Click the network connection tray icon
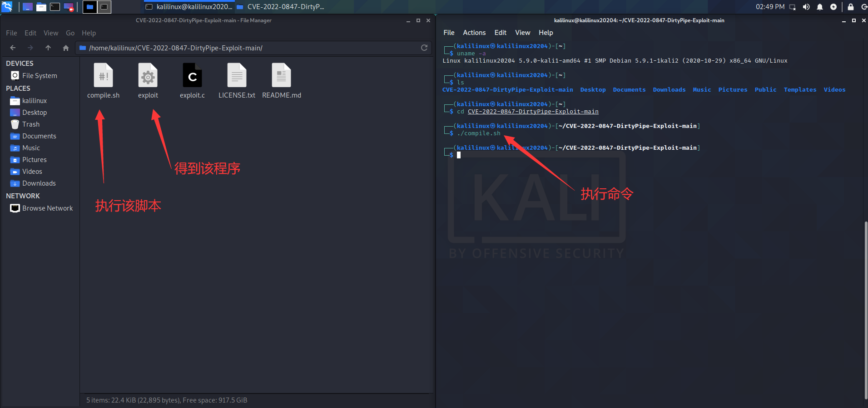The width and height of the screenshot is (868, 408). tap(793, 7)
